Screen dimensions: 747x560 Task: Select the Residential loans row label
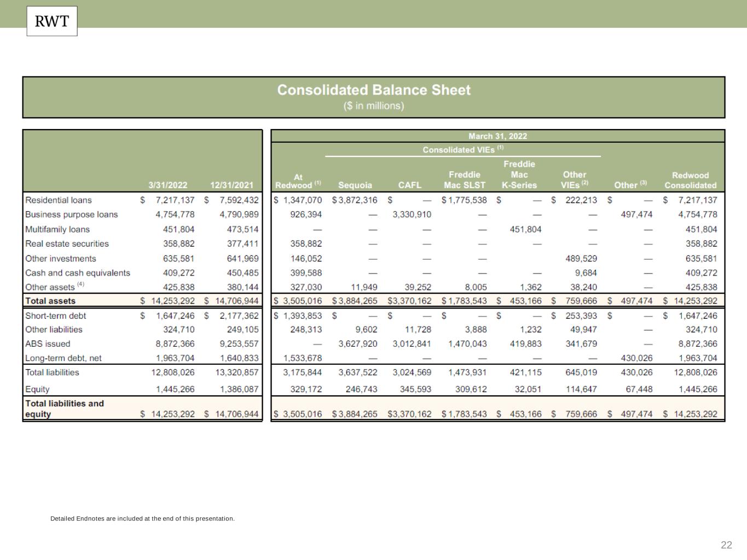(59, 200)
